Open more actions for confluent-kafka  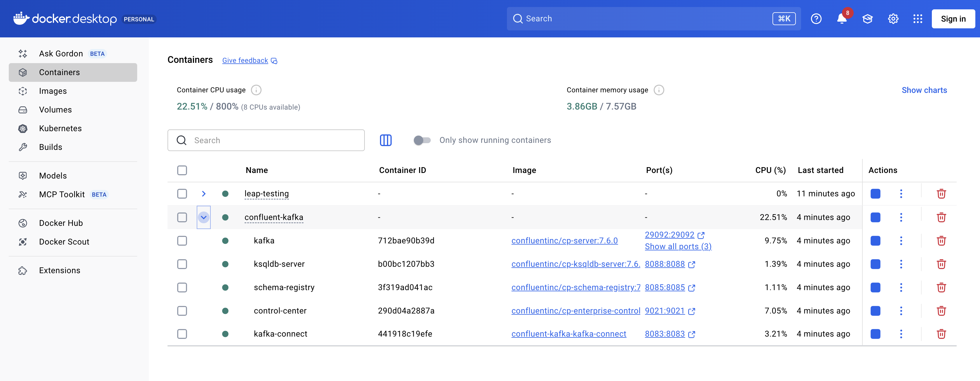coord(901,217)
